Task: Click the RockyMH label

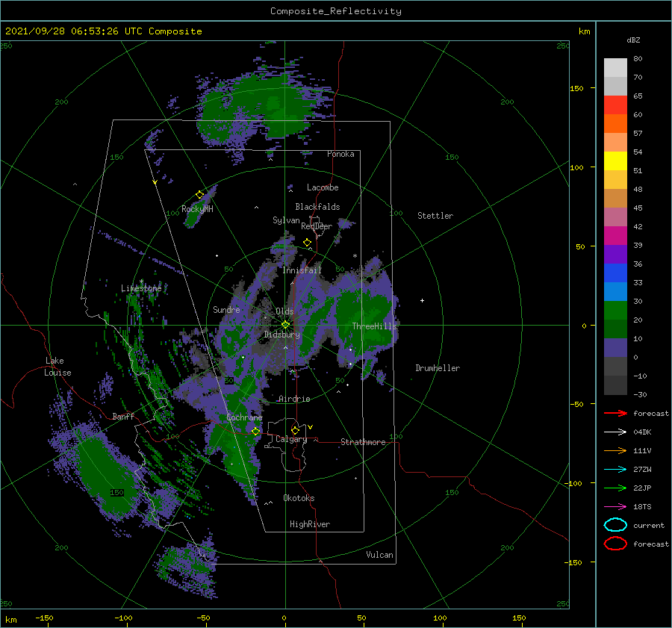Action: pyautogui.click(x=197, y=209)
